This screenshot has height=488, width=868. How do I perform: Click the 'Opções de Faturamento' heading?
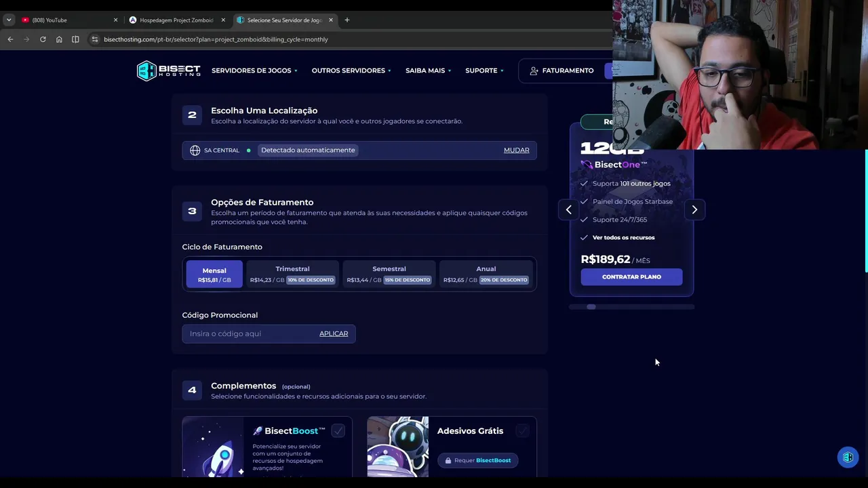(262, 202)
